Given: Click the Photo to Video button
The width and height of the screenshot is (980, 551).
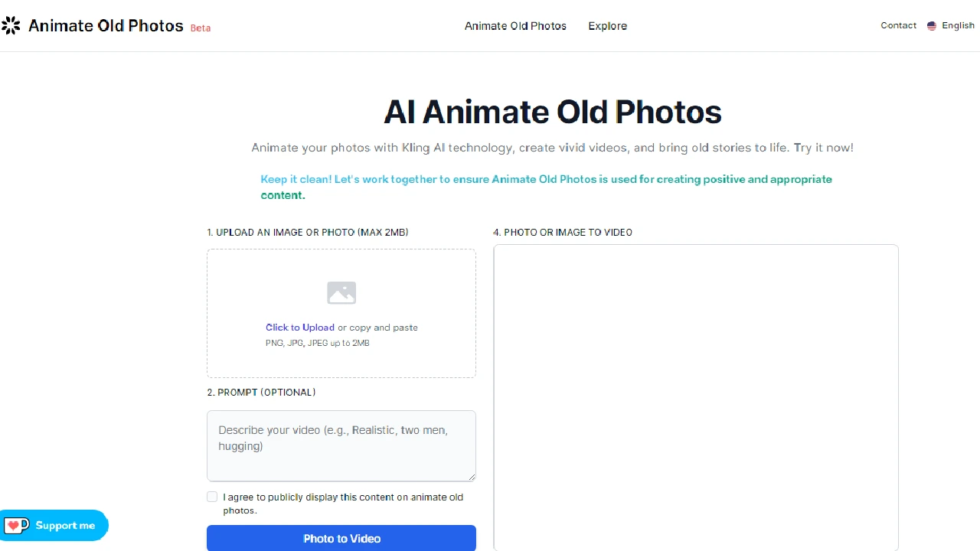Looking at the screenshot, I should (341, 538).
